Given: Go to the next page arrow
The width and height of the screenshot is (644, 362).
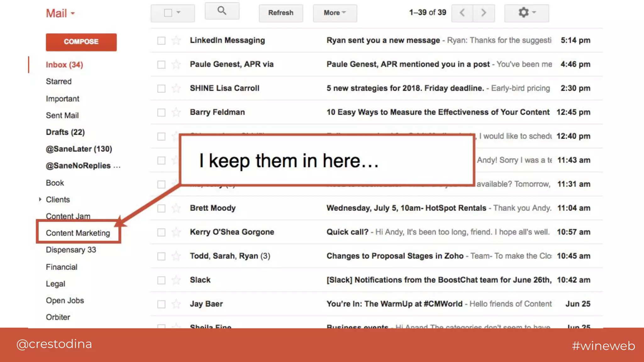Looking at the screenshot, I should coord(484,13).
